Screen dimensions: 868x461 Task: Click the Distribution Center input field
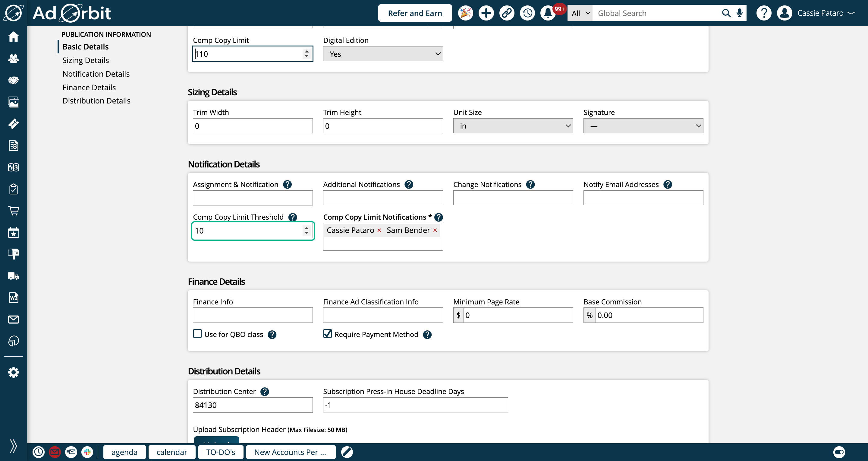click(x=253, y=405)
